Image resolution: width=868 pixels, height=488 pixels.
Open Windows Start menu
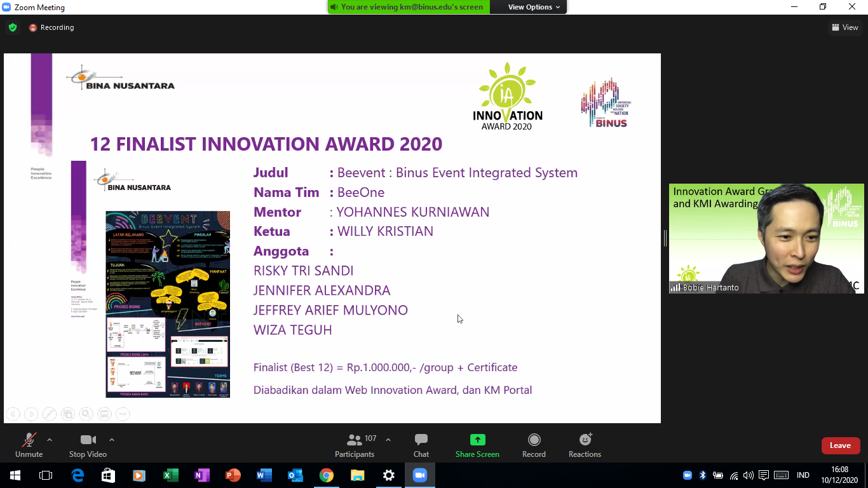pos(15,475)
